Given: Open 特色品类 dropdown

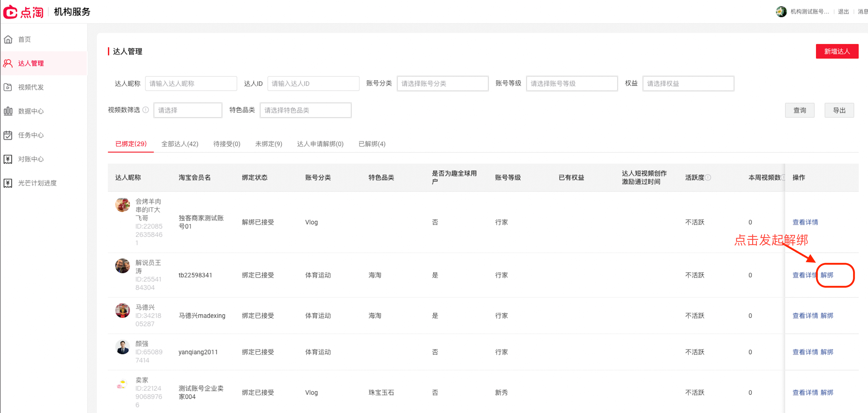Looking at the screenshot, I should click(x=306, y=111).
